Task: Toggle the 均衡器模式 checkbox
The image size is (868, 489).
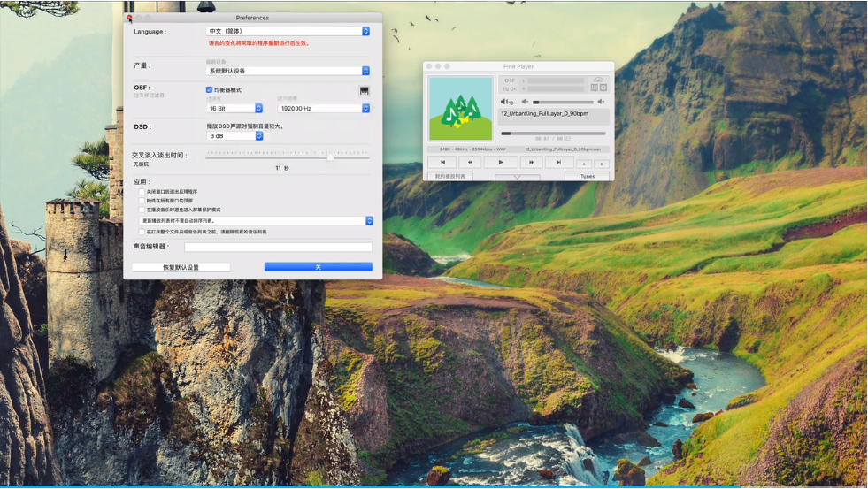Action: 209,89
